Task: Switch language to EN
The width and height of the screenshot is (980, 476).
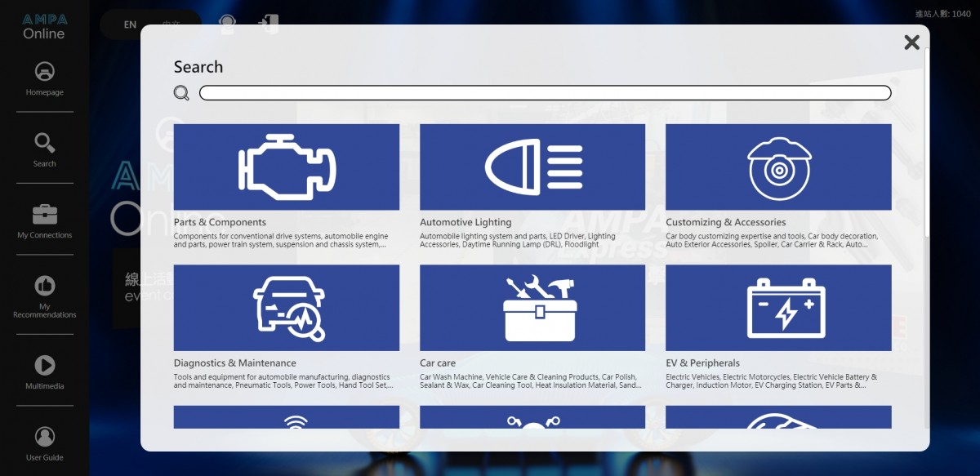Action: 130,24
